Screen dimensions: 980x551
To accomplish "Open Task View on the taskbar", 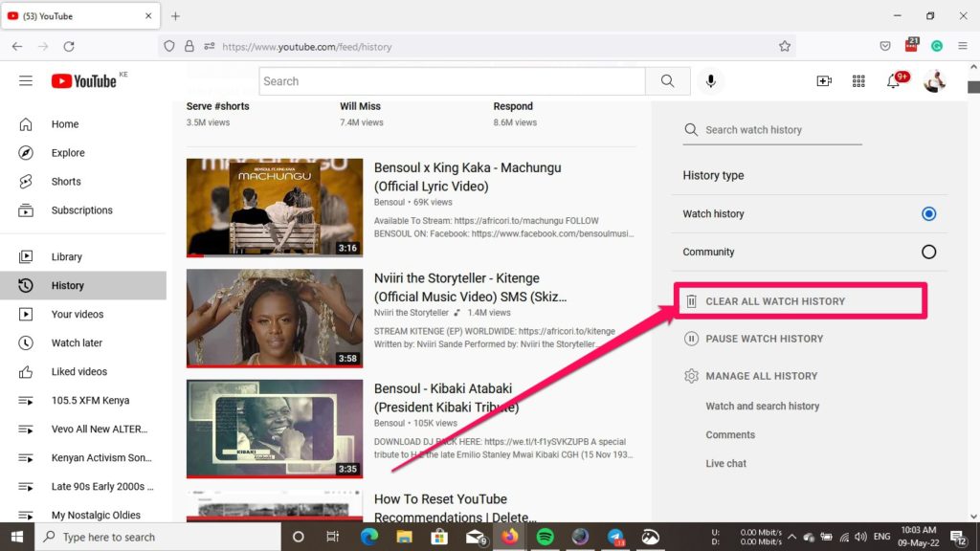I will (x=332, y=537).
